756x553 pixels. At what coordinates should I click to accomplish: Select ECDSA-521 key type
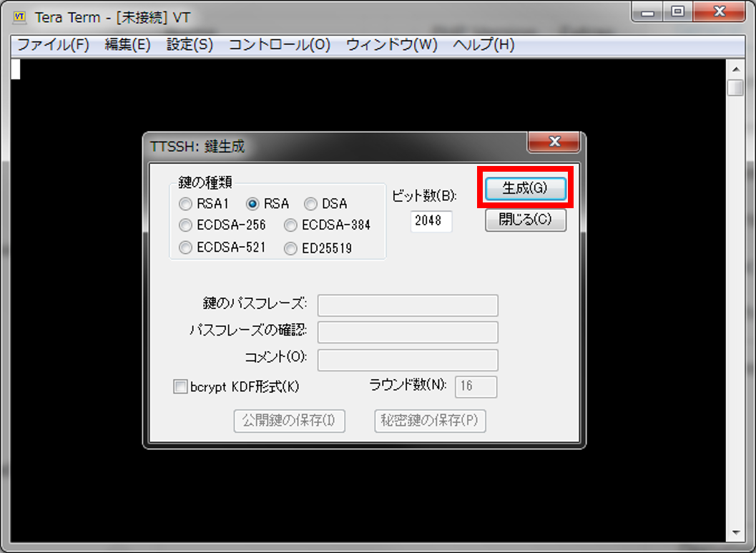coord(186,248)
